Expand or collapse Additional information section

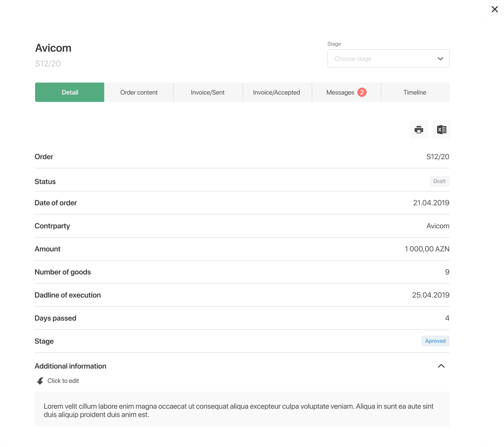[x=442, y=366]
